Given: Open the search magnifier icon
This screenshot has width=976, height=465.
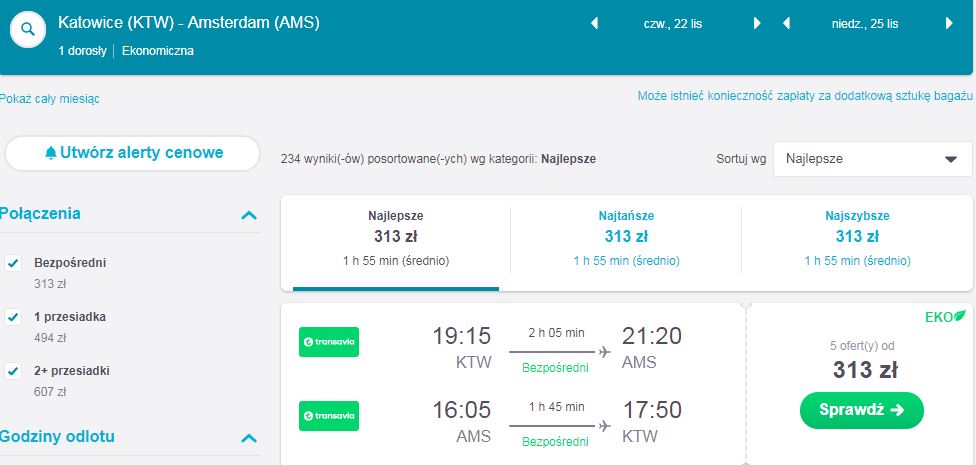Looking at the screenshot, I should point(27,29).
